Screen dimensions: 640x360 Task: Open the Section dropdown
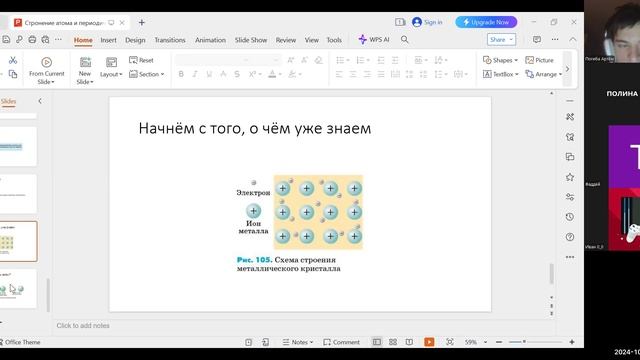pyautogui.click(x=147, y=74)
